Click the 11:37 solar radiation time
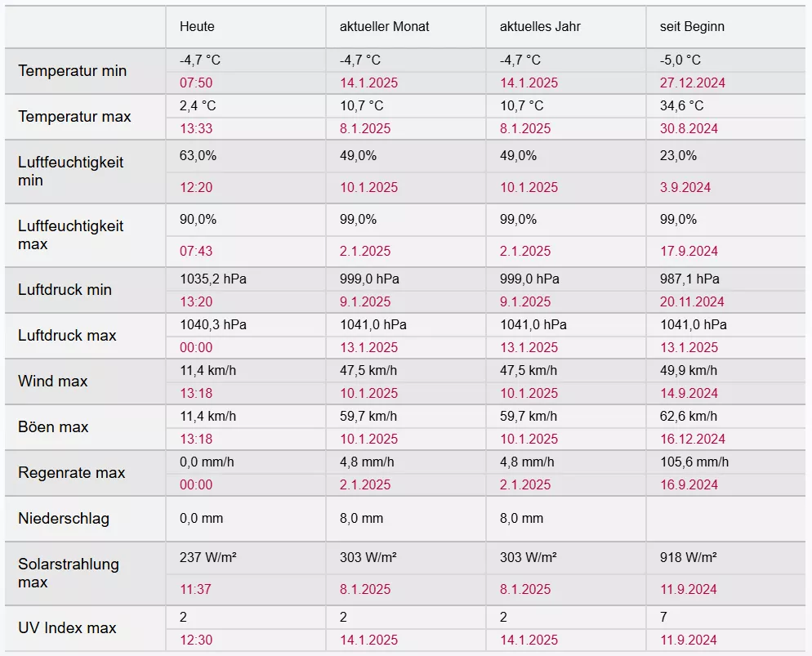 196,589
